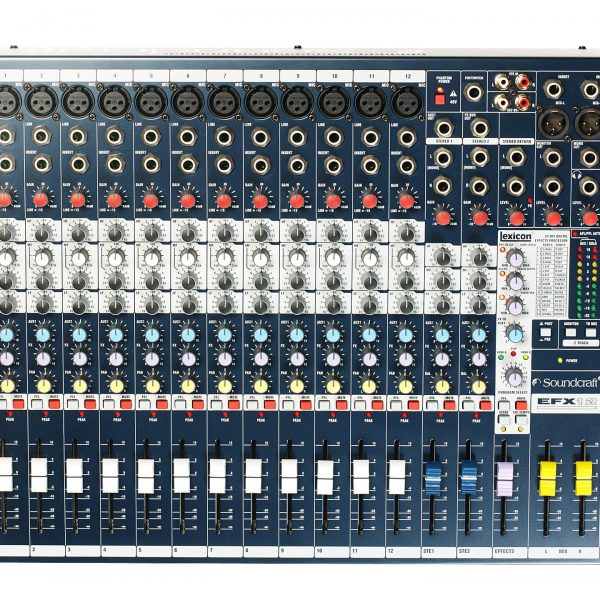Click the channel 8 red PEAK LED
The height and width of the screenshot is (600, 600).
[261, 414]
